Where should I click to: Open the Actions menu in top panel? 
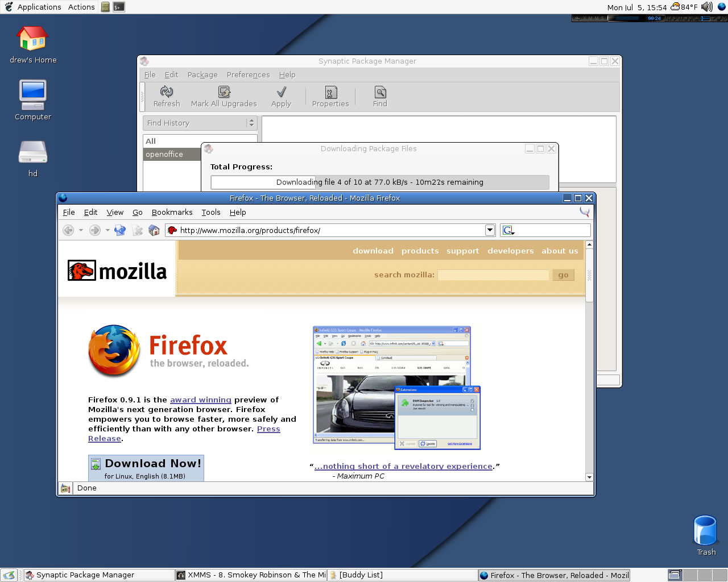click(x=81, y=7)
